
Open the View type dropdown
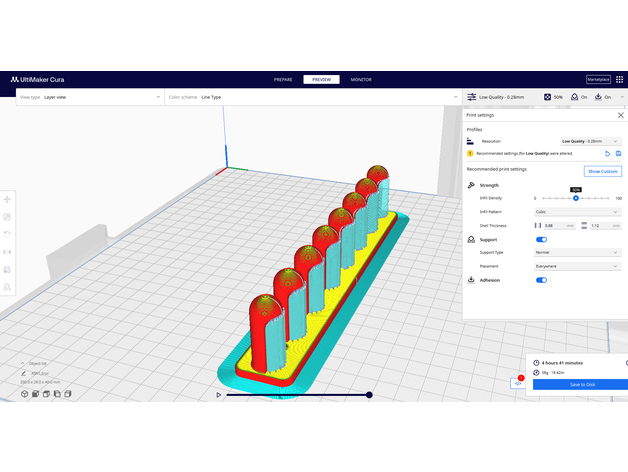coord(88,97)
